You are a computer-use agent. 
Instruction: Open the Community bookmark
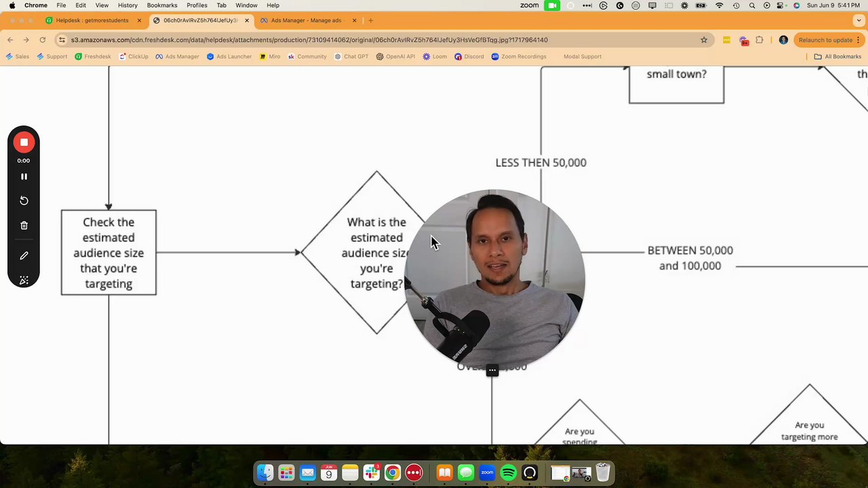coord(307,57)
